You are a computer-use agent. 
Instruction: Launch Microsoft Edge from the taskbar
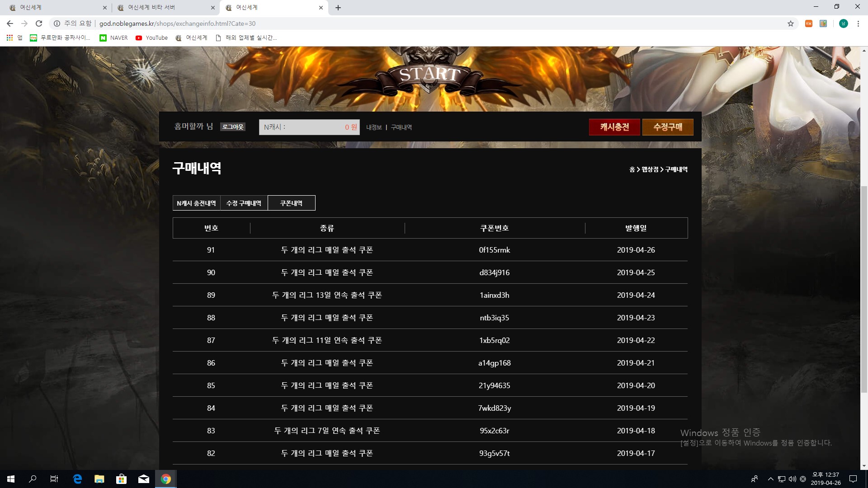[77, 479]
